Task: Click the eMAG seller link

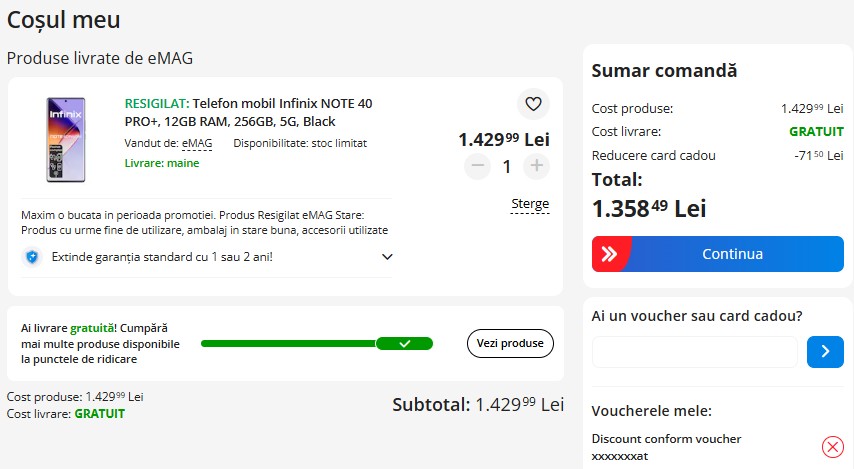Action: [x=197, y=143]
